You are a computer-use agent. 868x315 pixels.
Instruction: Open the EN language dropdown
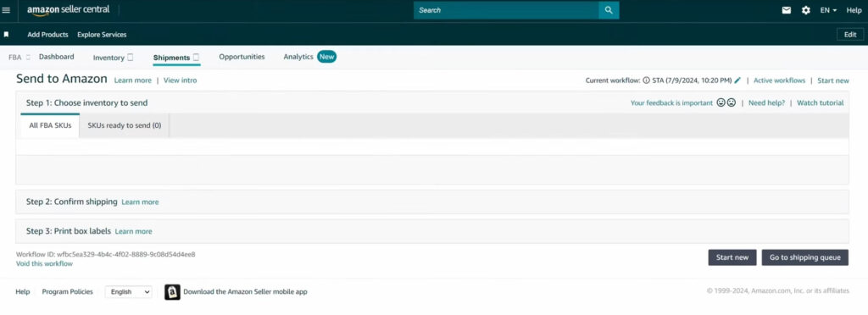828,10
